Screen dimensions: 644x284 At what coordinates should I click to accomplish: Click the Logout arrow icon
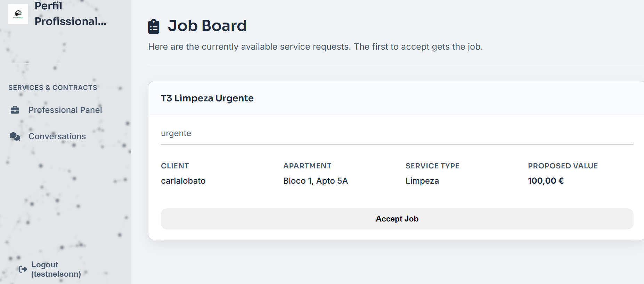click(x=23, y=269)
